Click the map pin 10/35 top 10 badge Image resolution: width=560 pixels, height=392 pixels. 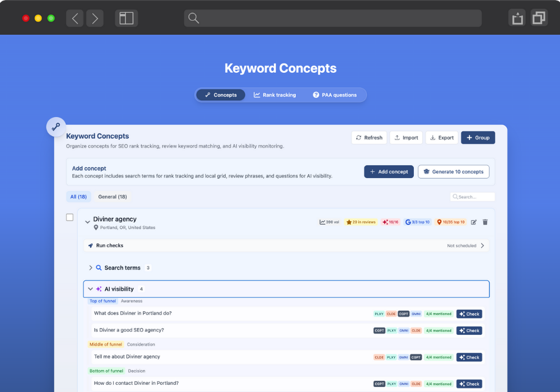click(x=450, y=222)
